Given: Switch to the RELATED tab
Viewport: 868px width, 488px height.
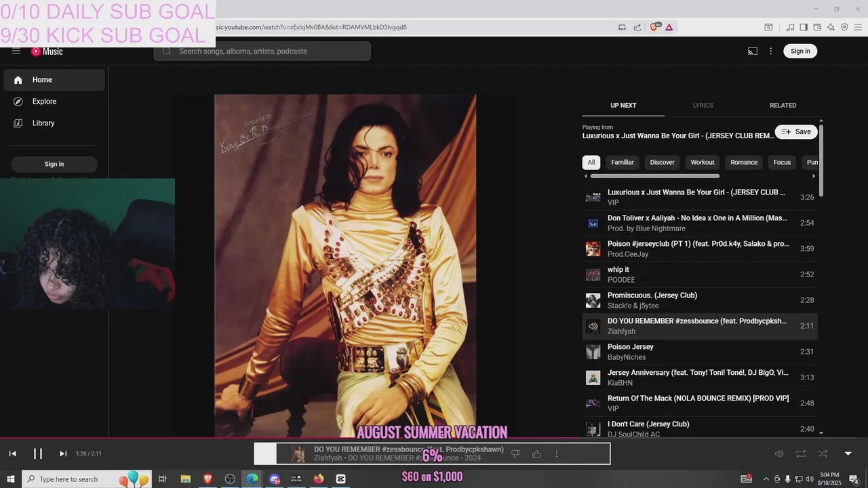Looking at the screenshot, I should (783, 105).
